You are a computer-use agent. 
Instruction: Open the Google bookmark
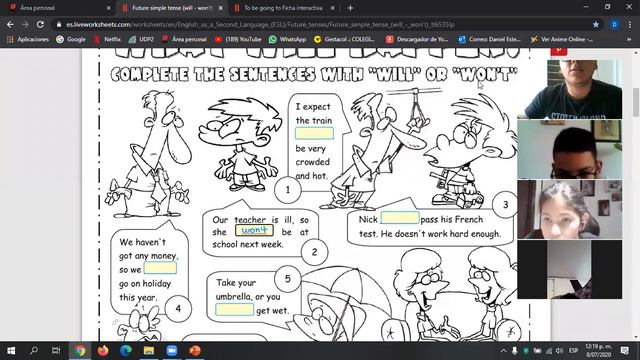pos(71,39)
